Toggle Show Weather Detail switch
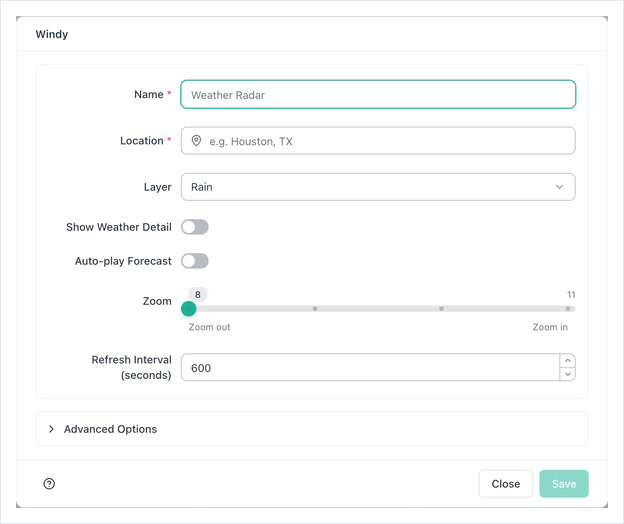 coord(195,227)
